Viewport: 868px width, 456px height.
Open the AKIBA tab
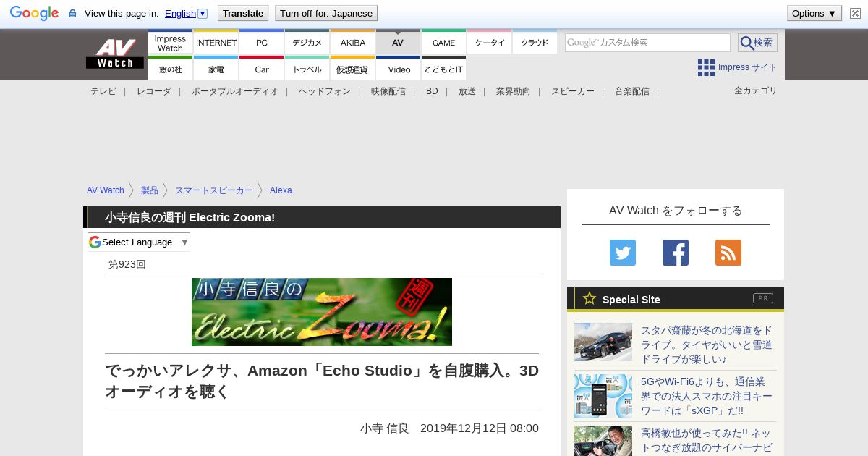pos(353,43)
